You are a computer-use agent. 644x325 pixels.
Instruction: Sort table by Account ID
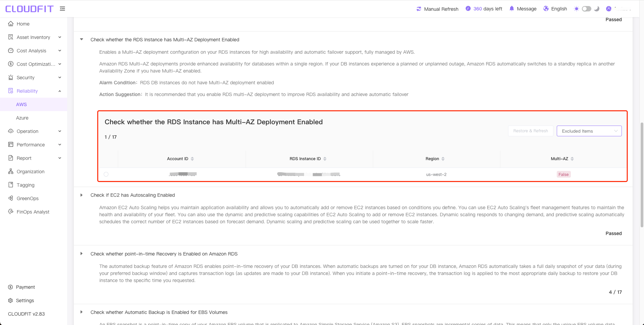192,159
